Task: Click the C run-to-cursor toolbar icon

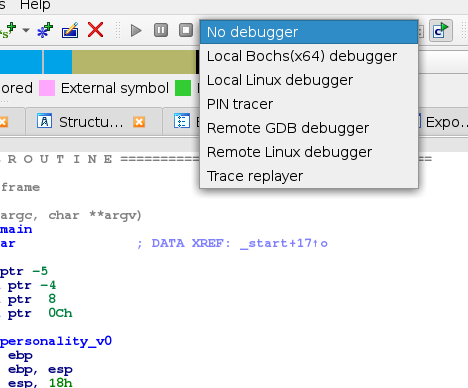Action: [x=441, y=30]
